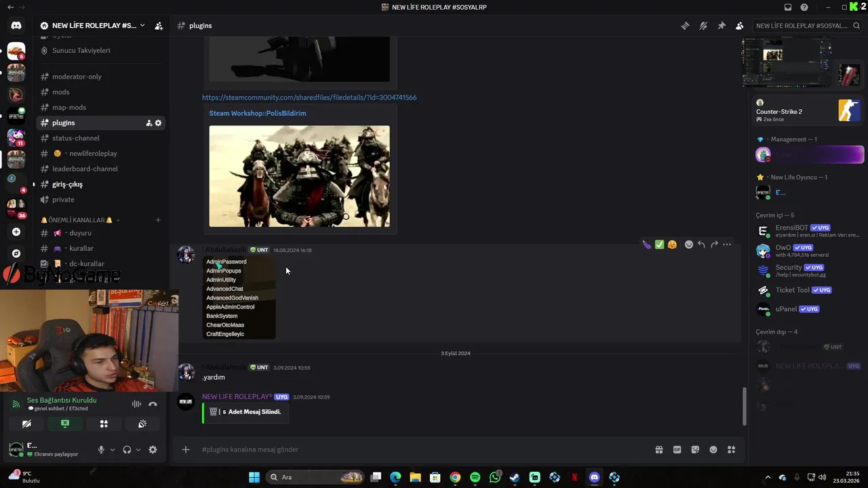This screenshot has height=488, width=868.
Task: Add channel plus next to ÖNEMLİ KANALLAR
Action: tap(158, 220)
